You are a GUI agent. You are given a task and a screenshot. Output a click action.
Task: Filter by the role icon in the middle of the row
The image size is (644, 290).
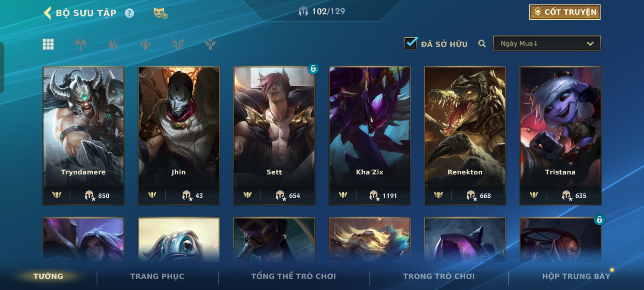145,44
